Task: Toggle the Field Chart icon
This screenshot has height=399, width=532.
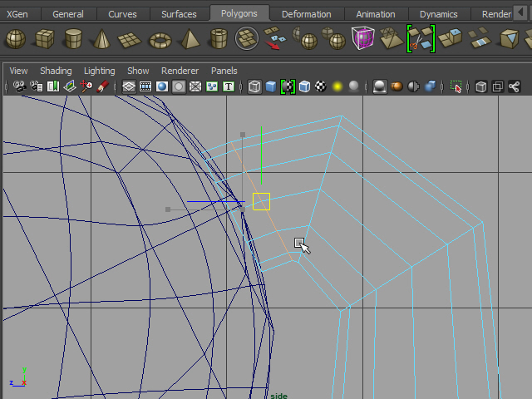Action: tap(195, 86)
